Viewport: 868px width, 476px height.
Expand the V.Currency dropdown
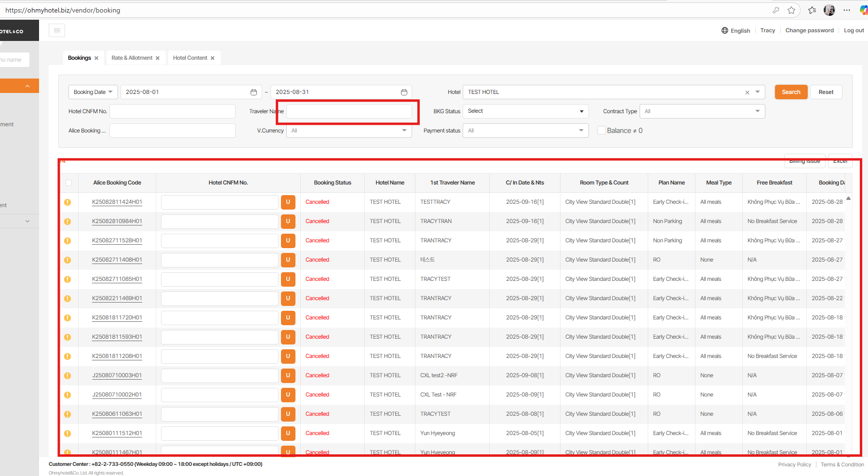[x=349, y=131]
